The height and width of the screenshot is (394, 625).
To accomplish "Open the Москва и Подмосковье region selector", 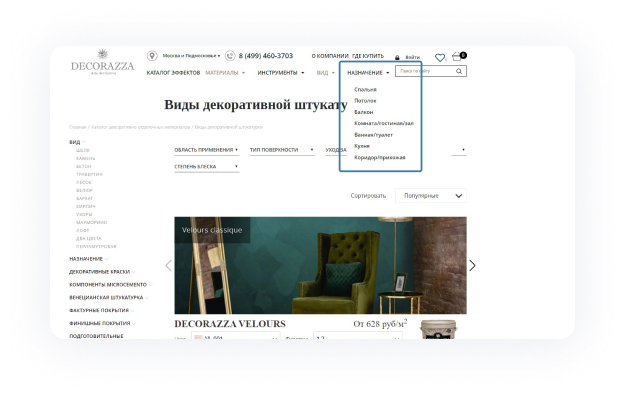I will click(191, 56).
